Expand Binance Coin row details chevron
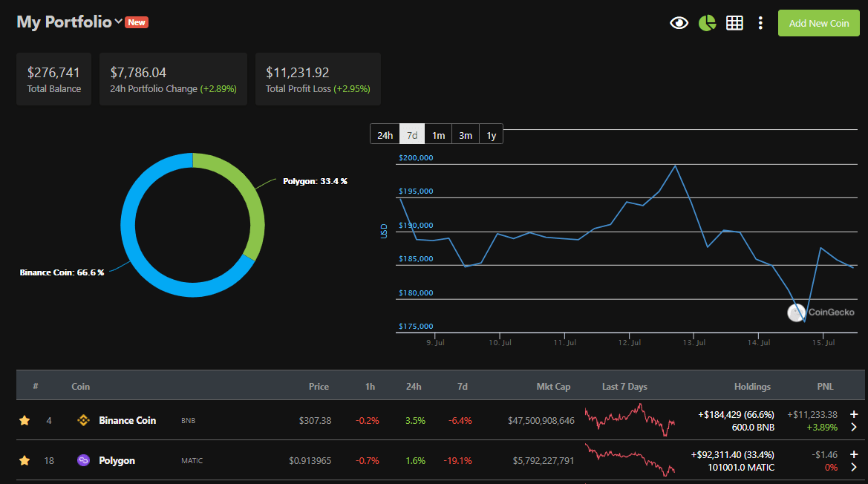 [x=854, y=427]
